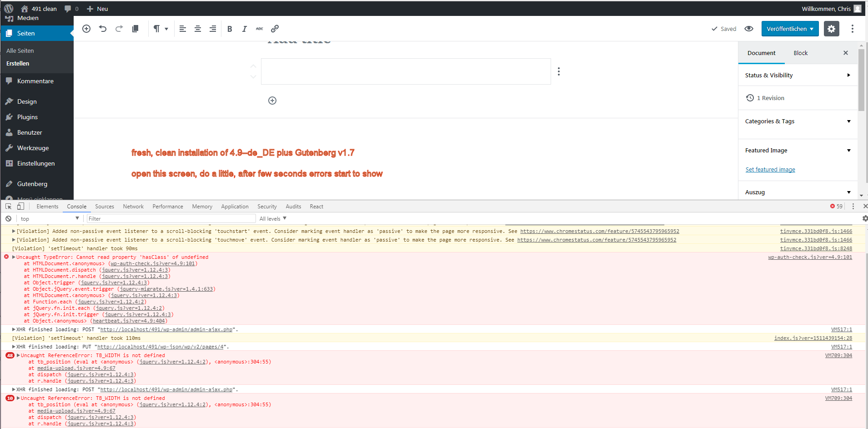The height and width of the screenshot is (429, 868).
Task: Redo the last editor change
Action: coord(119,28)
